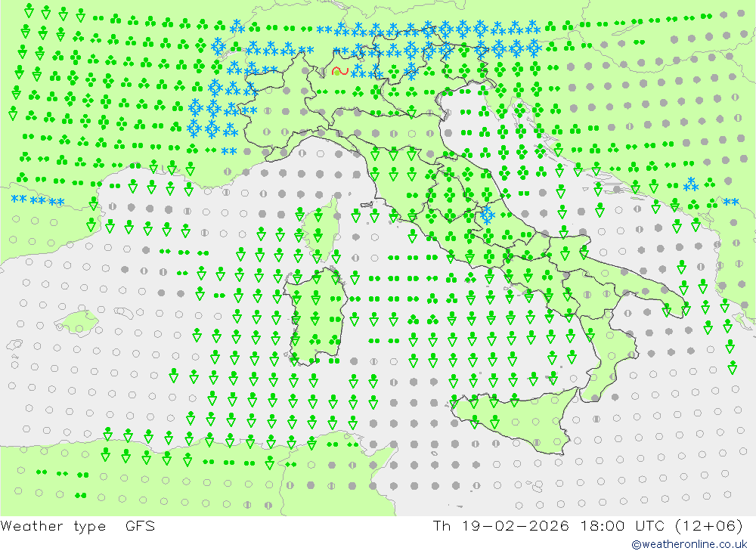Click the '(12+06)' forecast offset text
756x554 pixels.
pyautogui.click(x=709, y=525)
